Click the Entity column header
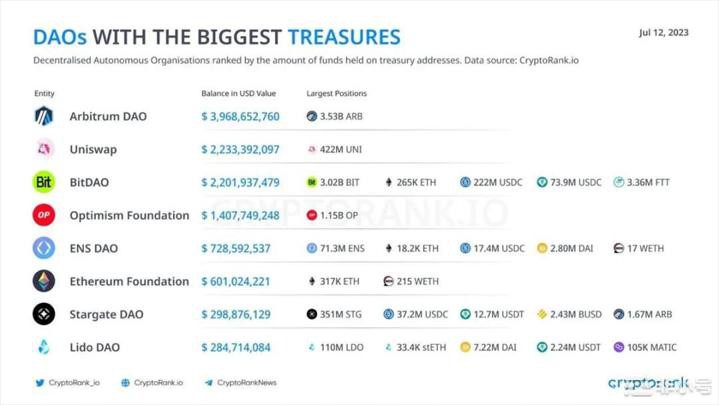 [x=44, y=94]
